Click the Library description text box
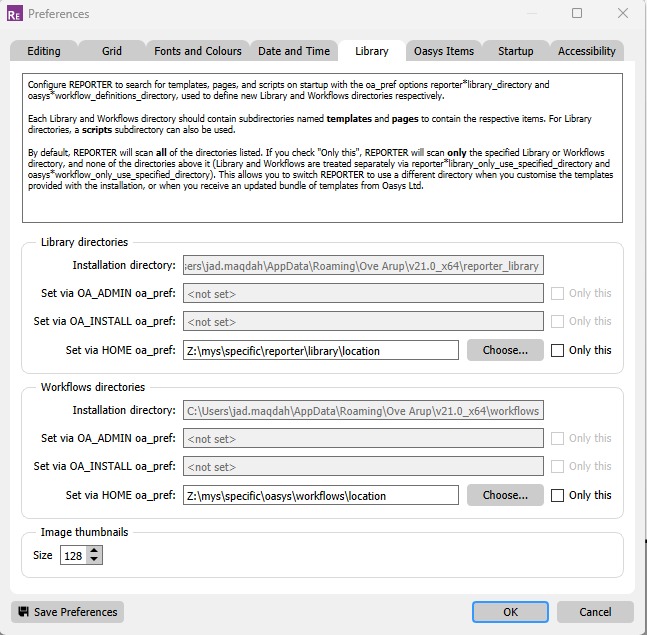 (322, 148)
